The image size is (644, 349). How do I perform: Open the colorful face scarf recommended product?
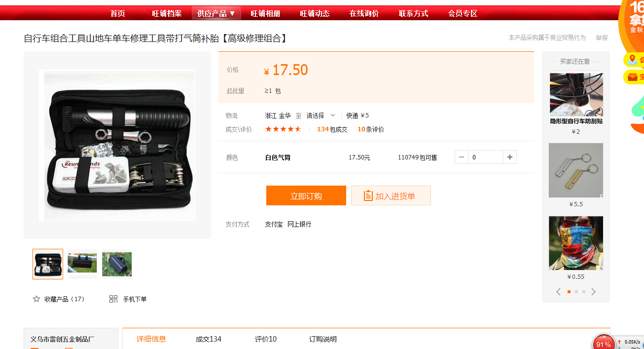[576, 243]
